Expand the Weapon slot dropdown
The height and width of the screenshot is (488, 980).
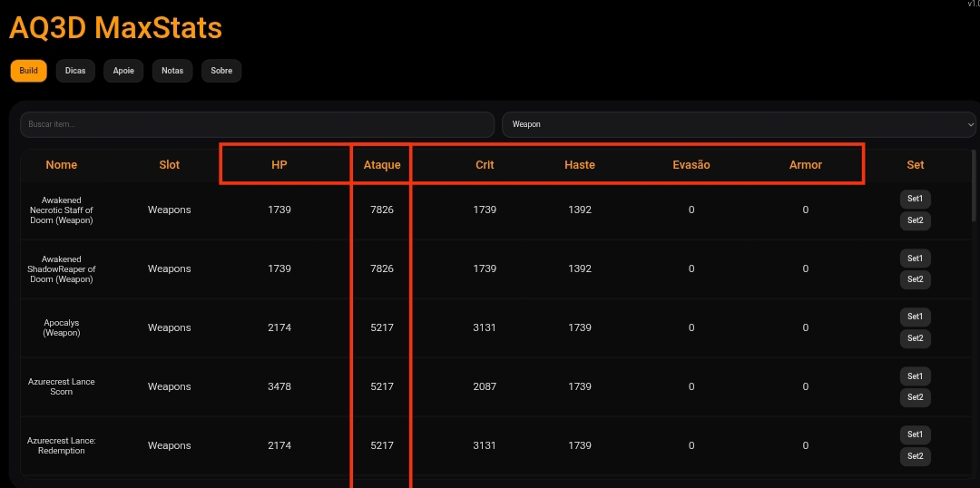point(739,124)
